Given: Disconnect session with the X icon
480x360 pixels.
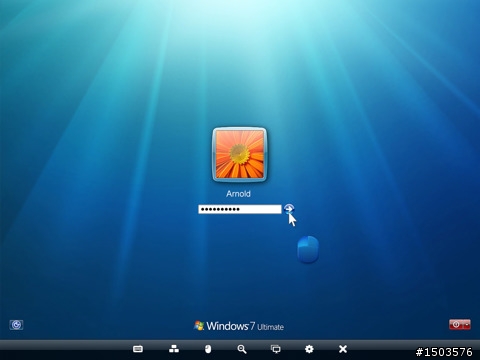Looking at the screenshot, I should click(343, 349).
